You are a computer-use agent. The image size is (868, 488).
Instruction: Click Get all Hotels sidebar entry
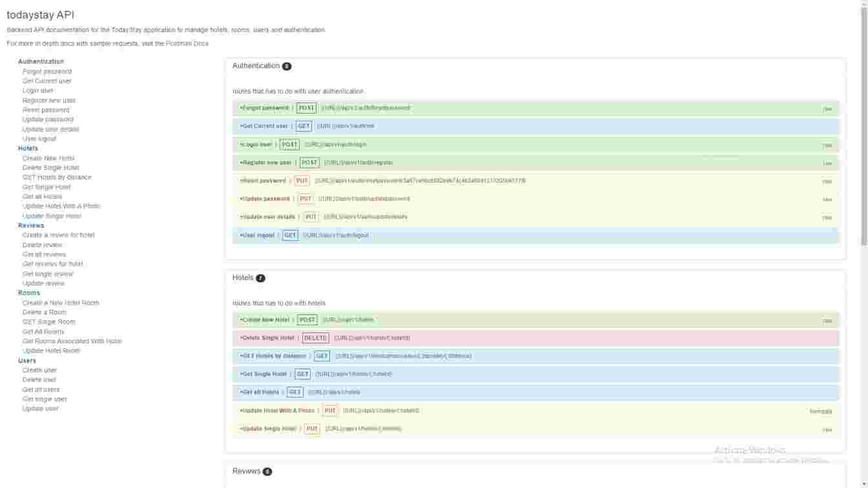coord(43,196)
